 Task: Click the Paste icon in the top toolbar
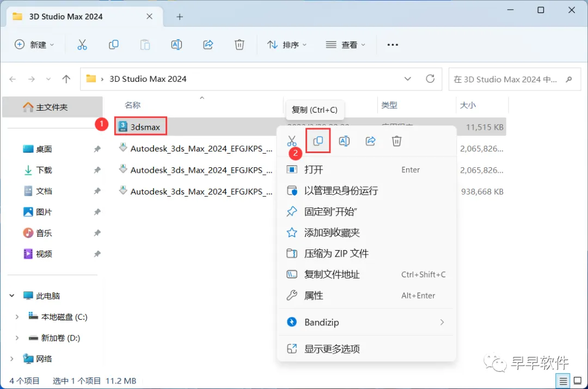tap(145, 45)
